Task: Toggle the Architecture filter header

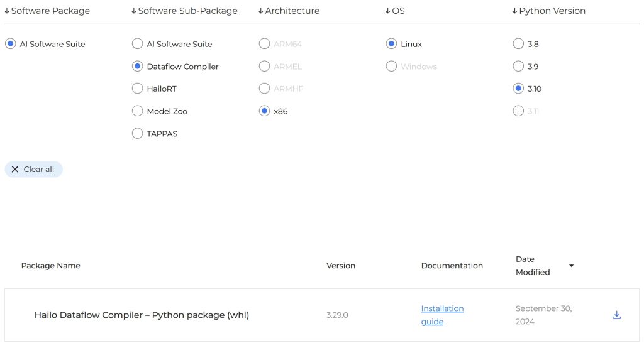Action: point(289,11)
